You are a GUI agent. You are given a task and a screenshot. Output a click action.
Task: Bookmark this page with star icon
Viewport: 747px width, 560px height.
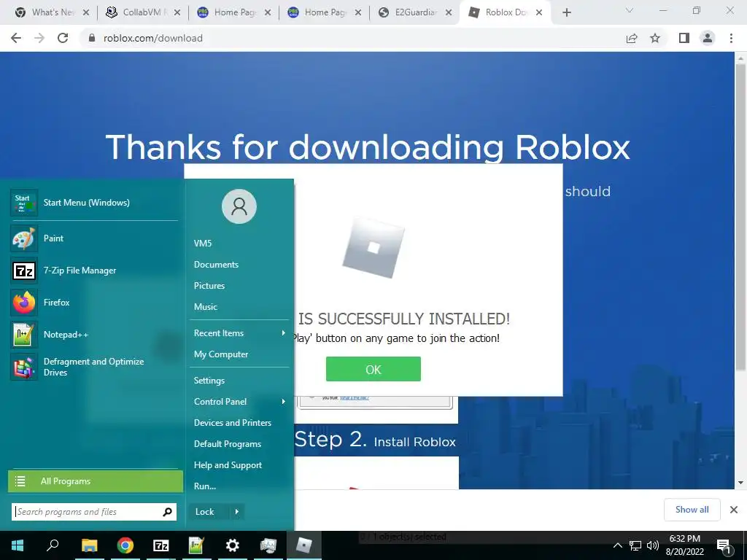pos(655,38)
